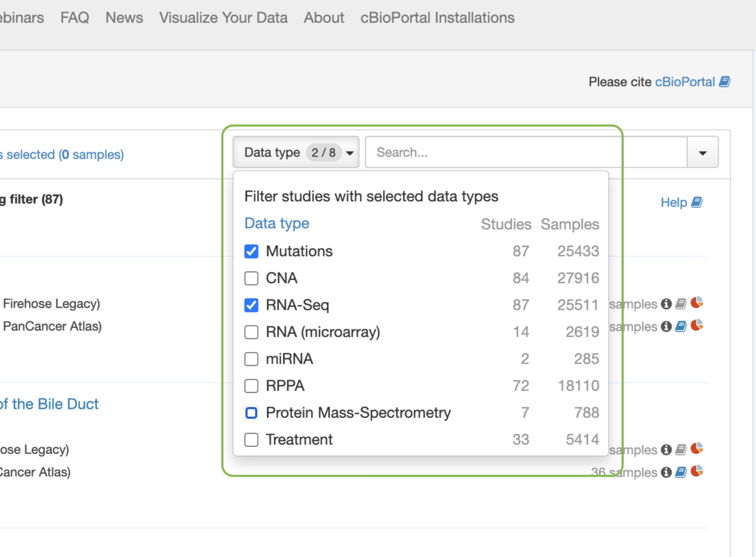Sort by the Studies column header
Screen dimensions: 756x557
[506, 224]
